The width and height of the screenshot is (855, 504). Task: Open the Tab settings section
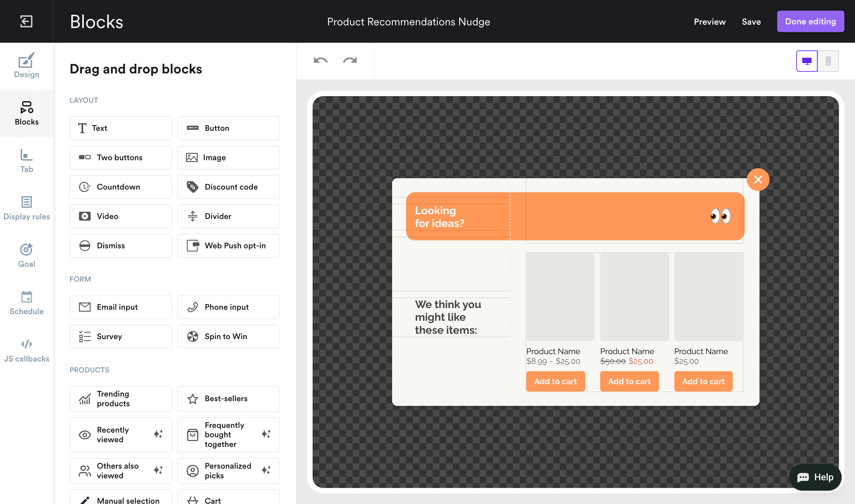tap(26, 161)
